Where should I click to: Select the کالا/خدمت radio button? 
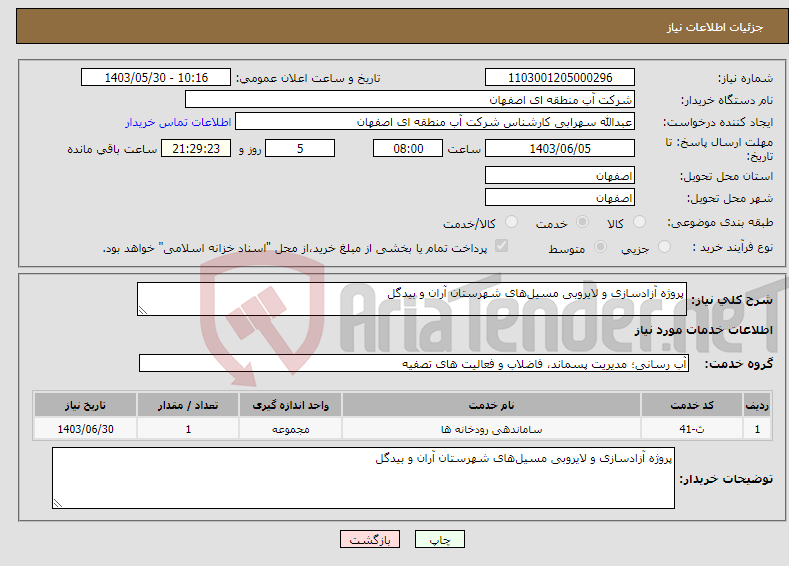pyautogui.click(x=511, y=221)
